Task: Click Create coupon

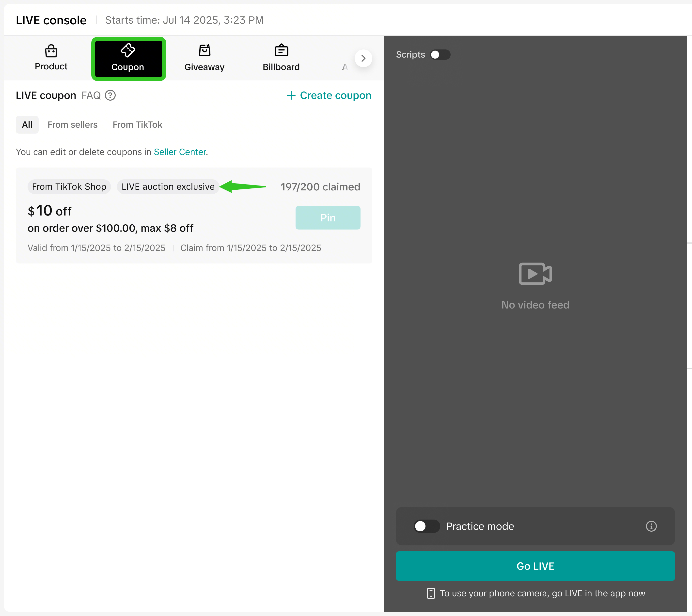Action: pyautogui.click(x=329, y=95)
